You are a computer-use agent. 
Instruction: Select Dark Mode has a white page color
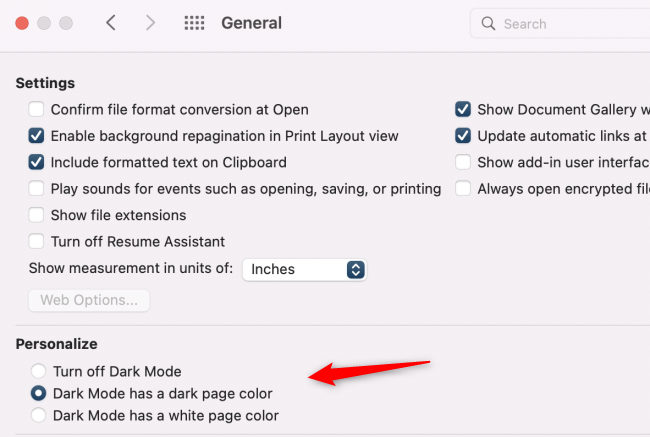[39, 415]
